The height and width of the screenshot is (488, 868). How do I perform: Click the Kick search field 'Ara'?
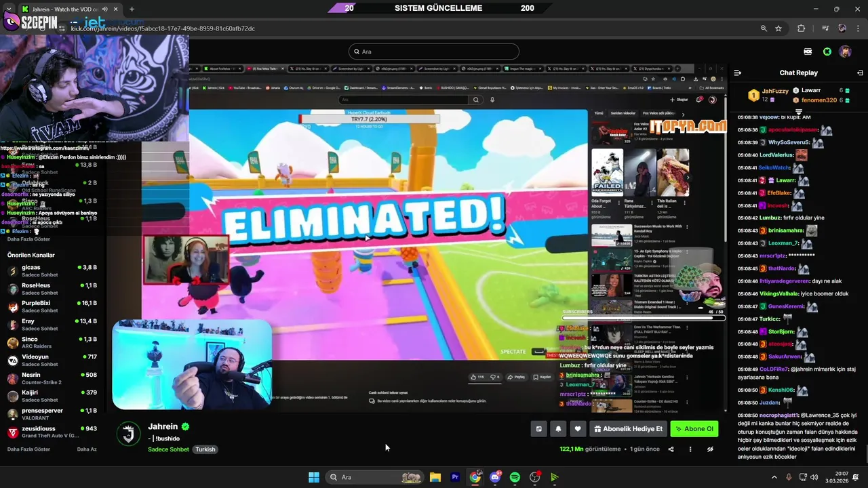coord(434,52)
